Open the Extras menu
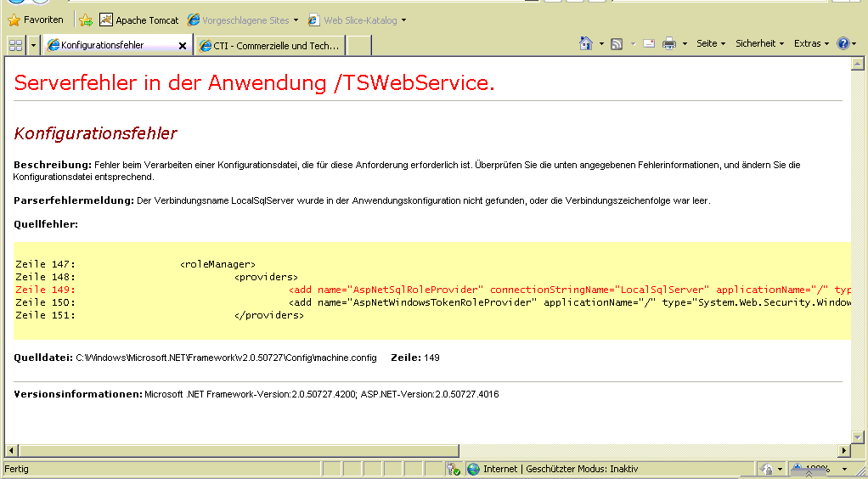 (x=811, y=43)
